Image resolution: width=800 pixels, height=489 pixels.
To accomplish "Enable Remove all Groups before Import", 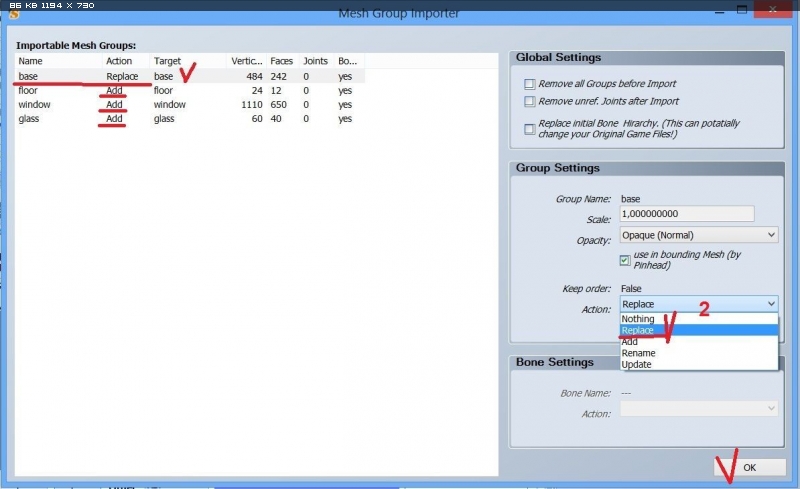I will coord(529,84).
